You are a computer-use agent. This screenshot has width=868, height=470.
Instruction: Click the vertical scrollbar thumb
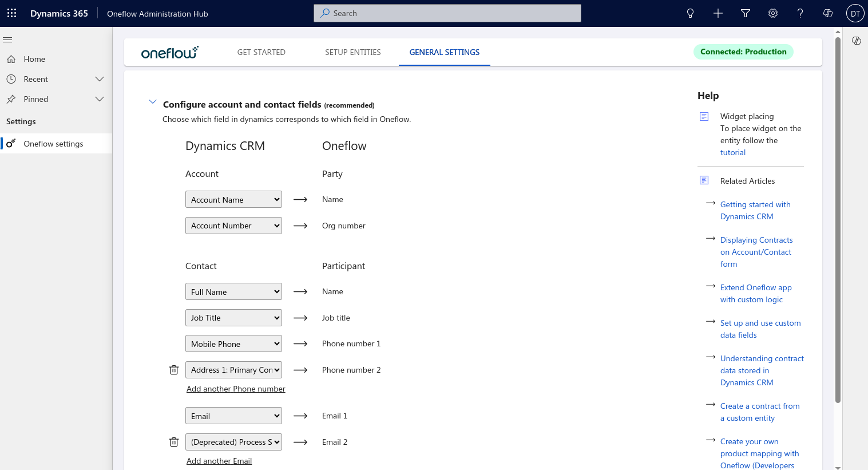coord(838,220)
